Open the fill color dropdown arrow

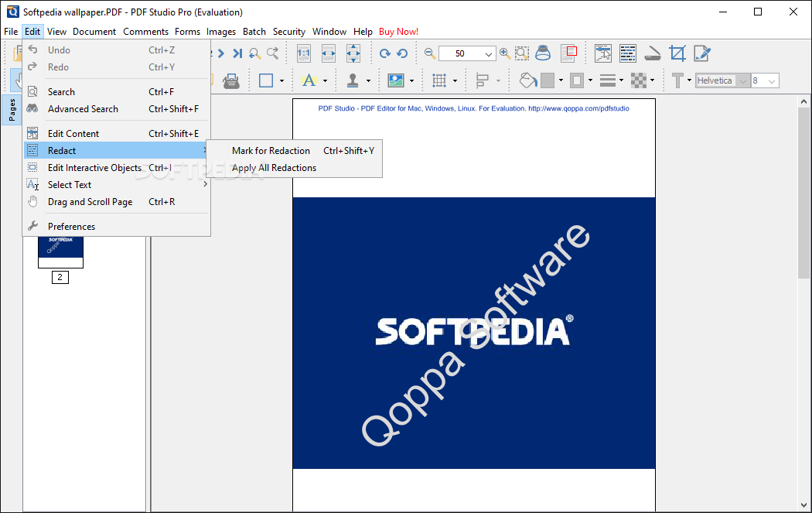[x=561, y=80]
